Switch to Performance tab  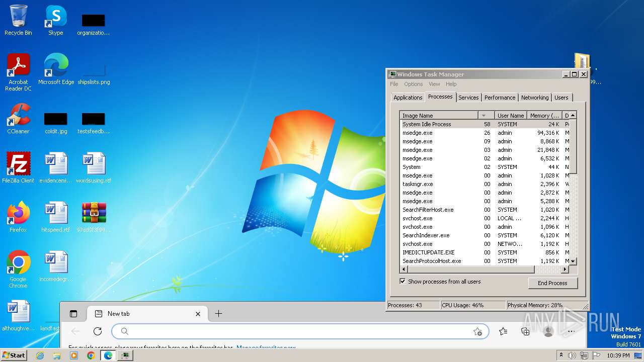500,98
